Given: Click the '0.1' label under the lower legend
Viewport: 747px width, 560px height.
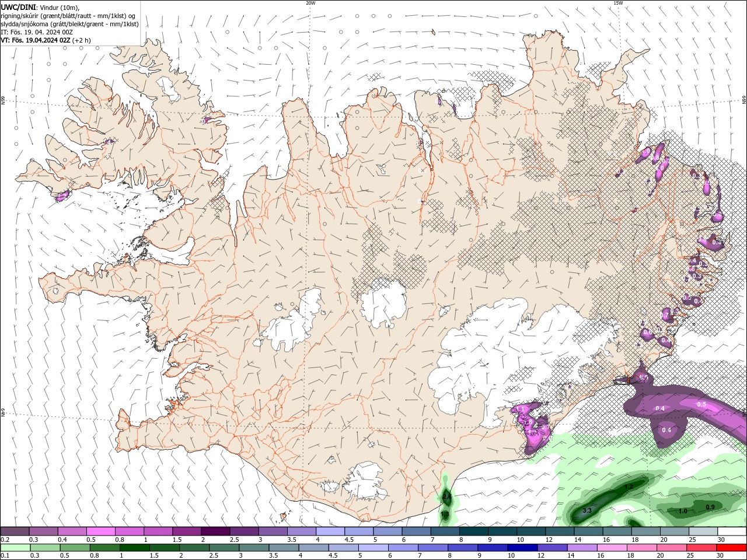Looking at the screenshot, I should pyautogui.click(x=5, y=555).
